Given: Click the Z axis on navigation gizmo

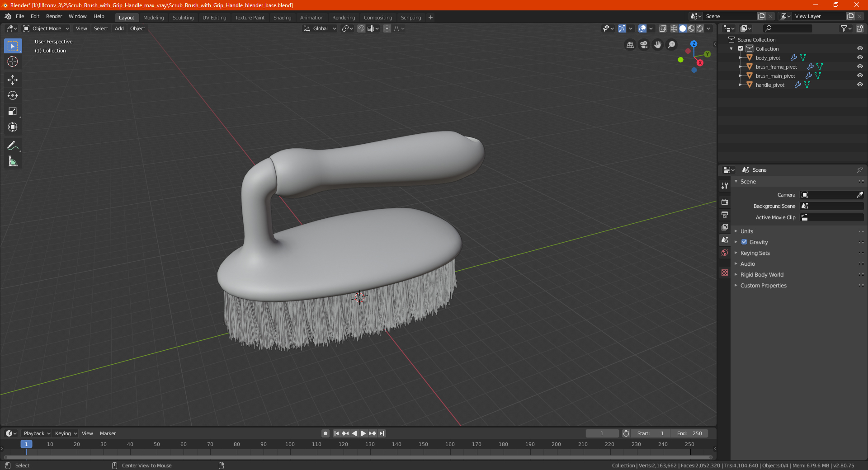Looking at the screenshot, I should [x=693, y=44].
